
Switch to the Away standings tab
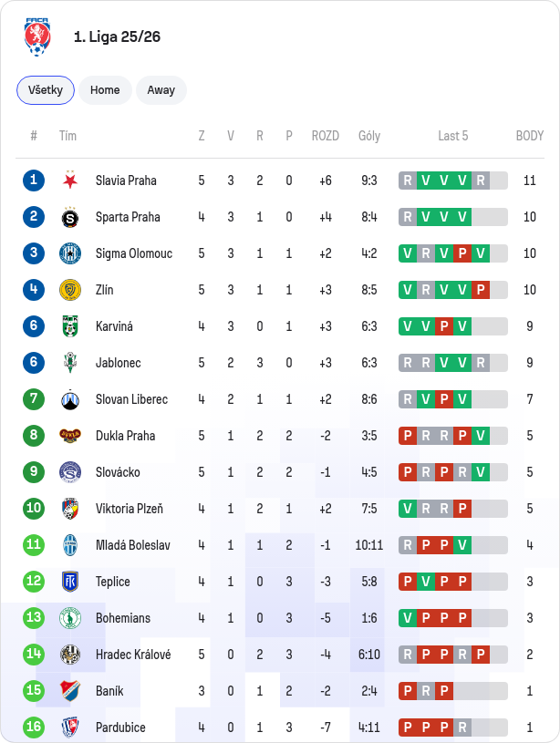(x=161, y=90)
